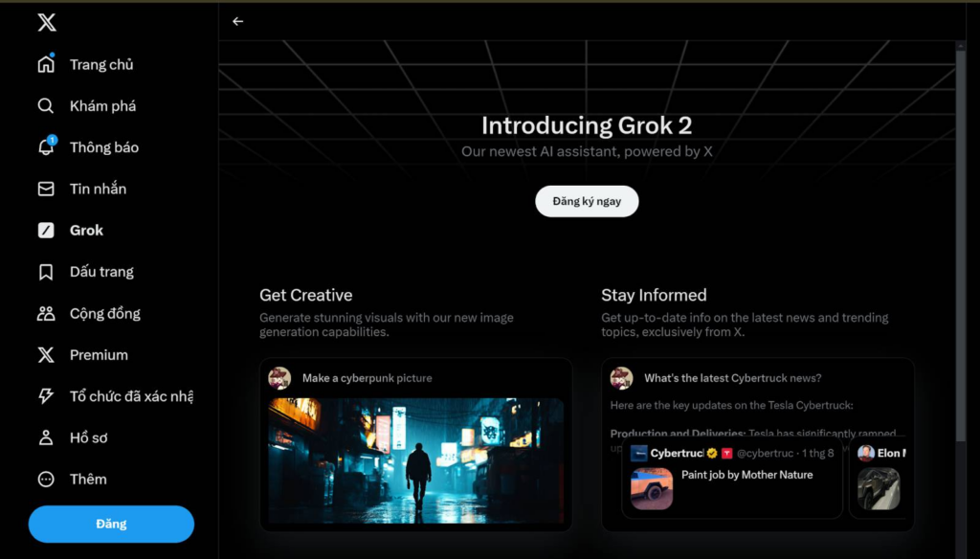Viewport: 980px width, 559px height.
Task: Click the Đăng ký ngay button
Action: [587, 201]
